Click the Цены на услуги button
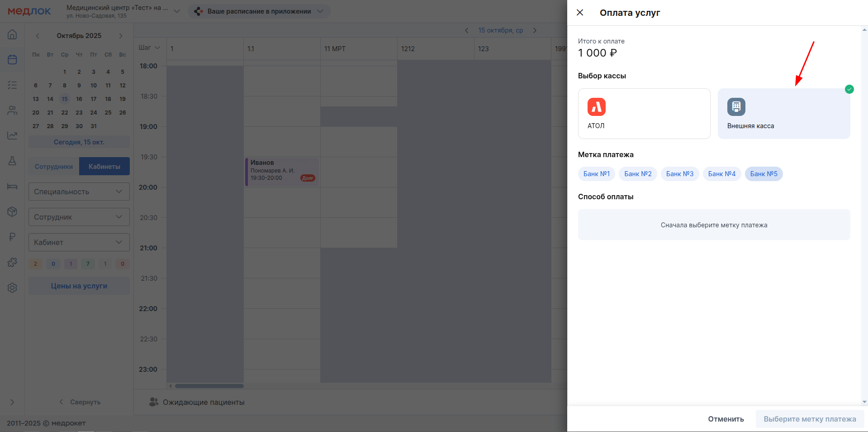The image size is (868, 432). point(79,286)
